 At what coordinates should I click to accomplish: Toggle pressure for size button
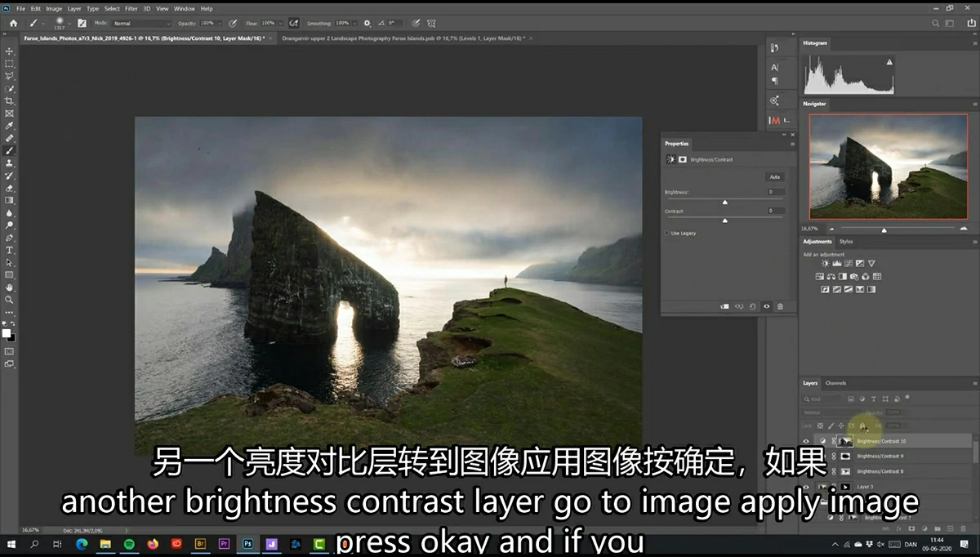(x=416, y=23)
